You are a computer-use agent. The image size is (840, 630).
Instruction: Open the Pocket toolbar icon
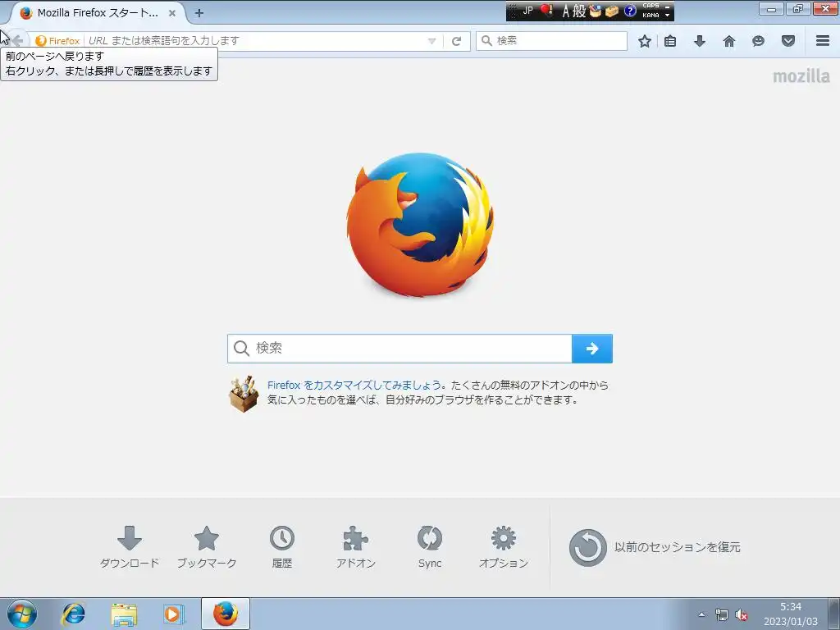(788, 41)
